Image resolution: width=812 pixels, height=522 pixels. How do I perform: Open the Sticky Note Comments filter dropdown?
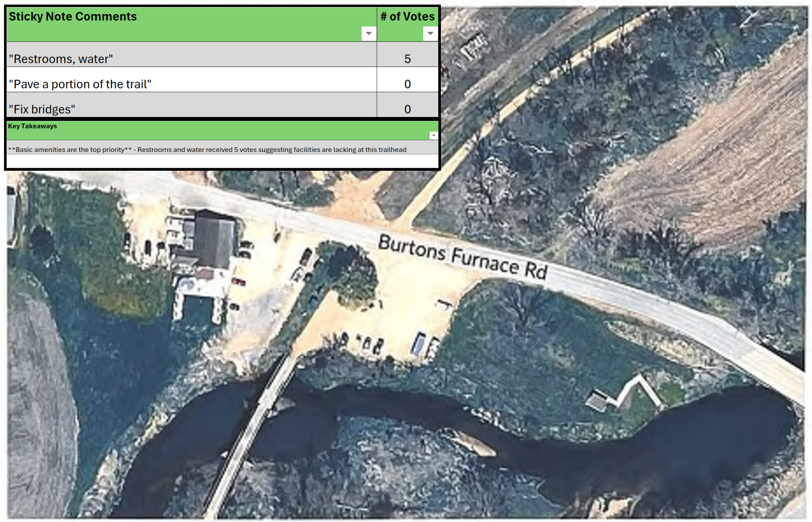click(369, 33)
